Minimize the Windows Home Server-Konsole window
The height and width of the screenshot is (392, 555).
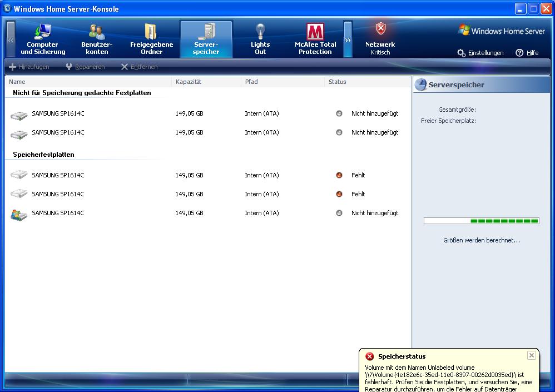[521, 8]
